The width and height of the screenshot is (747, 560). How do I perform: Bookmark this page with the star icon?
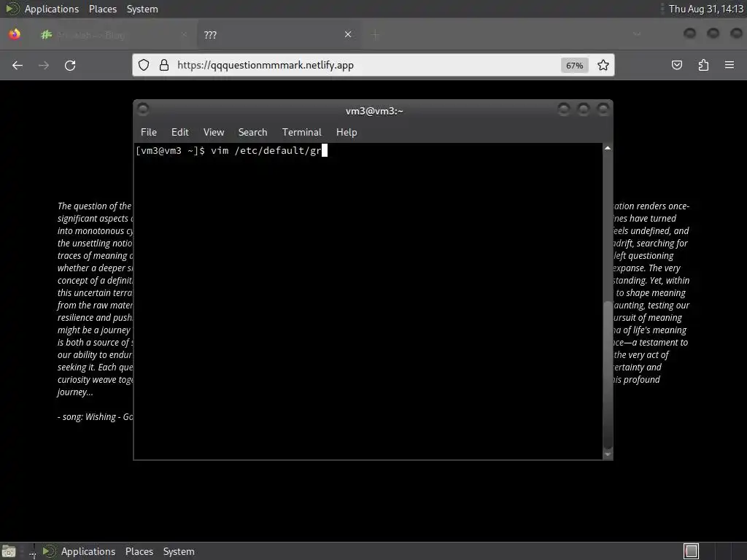click(x=603, y=65)
